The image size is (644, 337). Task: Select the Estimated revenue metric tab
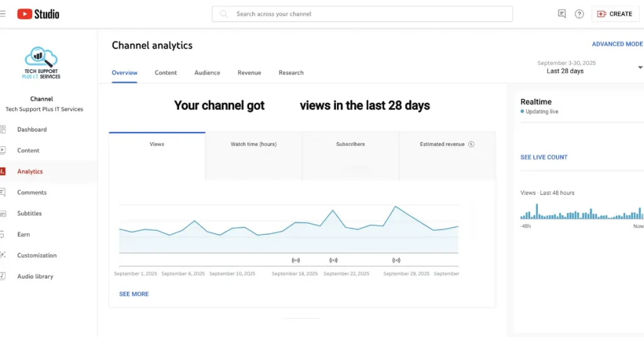click(x=447, y=145)
